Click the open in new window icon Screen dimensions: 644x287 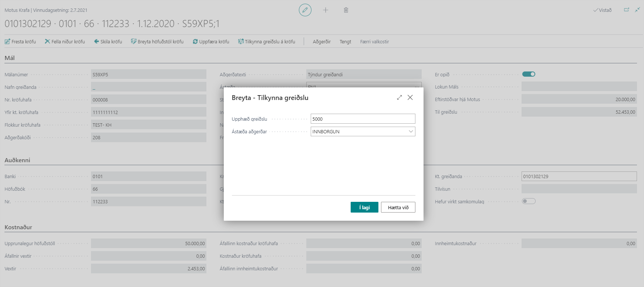point(626,10)
